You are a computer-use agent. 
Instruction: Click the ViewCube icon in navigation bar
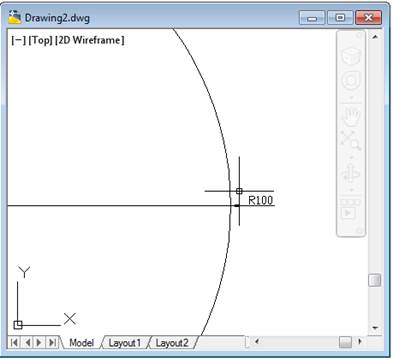point(351,55)
